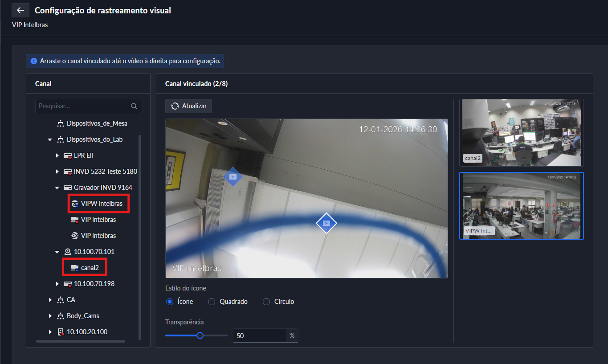This screenshot has height=364, width=608.
Task: Click the search magnifier icon
Action: tap(134, 106)
